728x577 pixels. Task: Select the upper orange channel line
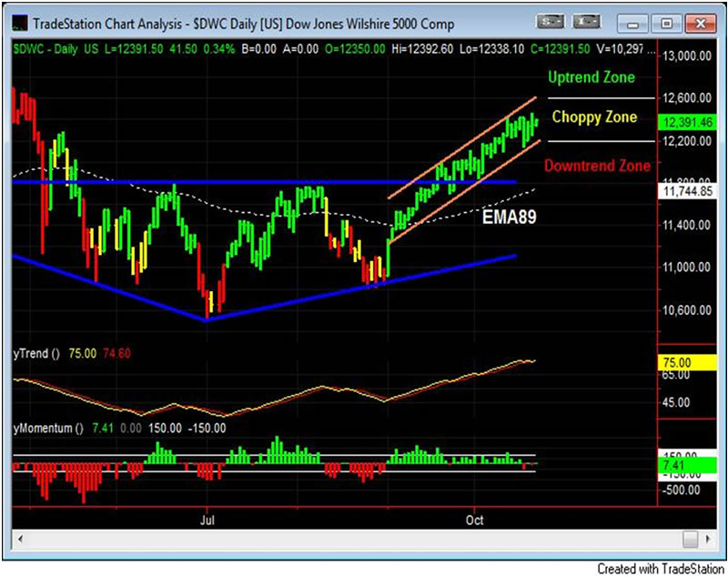462,148
